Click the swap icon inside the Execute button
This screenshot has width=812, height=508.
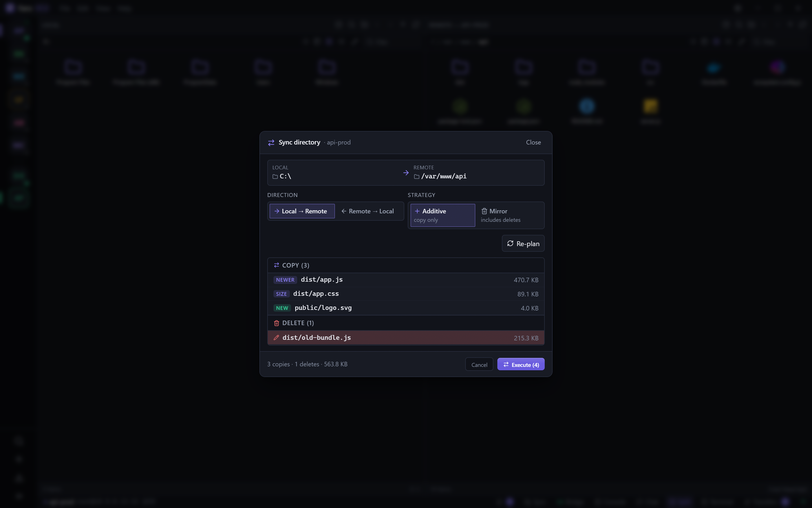(506, 365)
